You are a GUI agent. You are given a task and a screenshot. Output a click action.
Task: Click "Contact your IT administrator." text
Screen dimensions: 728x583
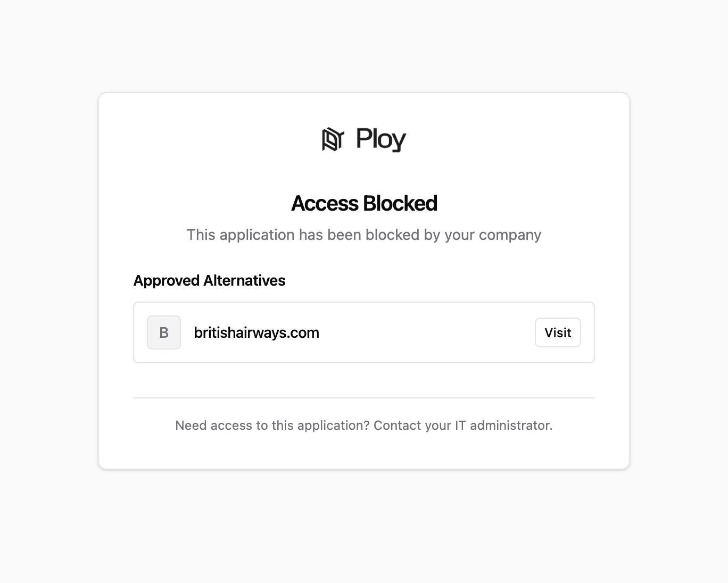coord(463,426)
